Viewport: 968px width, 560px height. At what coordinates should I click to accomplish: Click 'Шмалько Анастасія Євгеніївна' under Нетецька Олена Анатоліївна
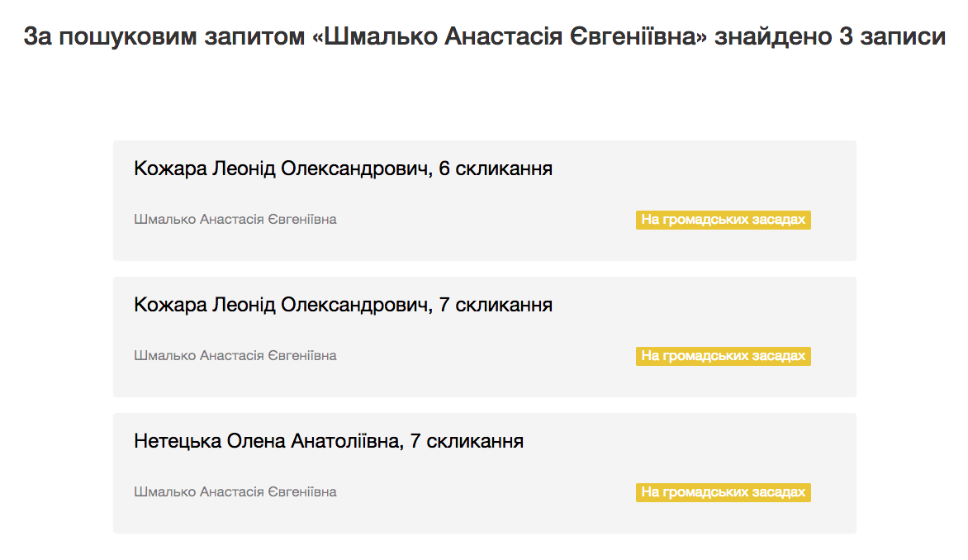(x=235, y=492)
